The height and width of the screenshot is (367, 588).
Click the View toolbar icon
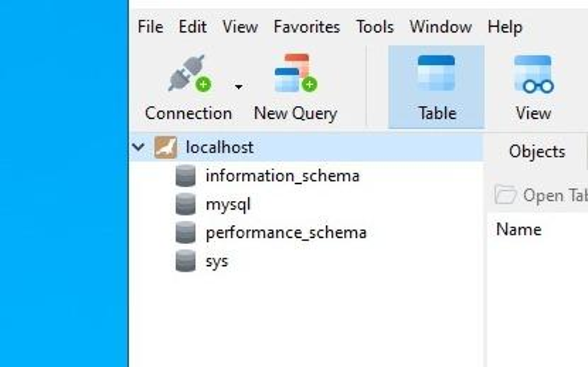tap(533, 74)
